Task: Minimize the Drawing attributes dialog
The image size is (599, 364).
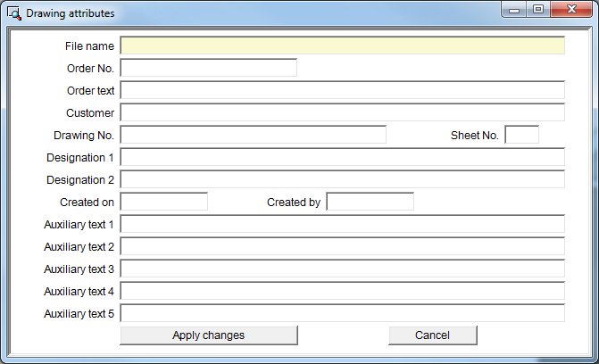Action: click(x=515, y=9)
